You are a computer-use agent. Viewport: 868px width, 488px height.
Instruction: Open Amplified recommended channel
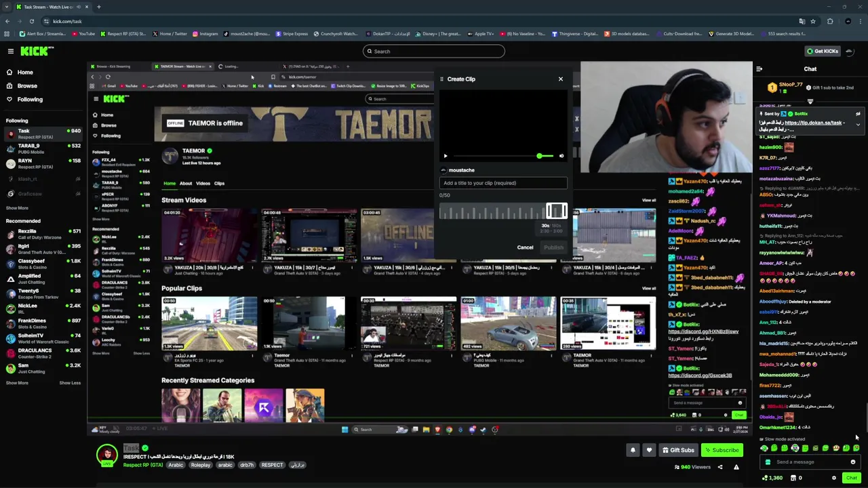coord(43,279)
